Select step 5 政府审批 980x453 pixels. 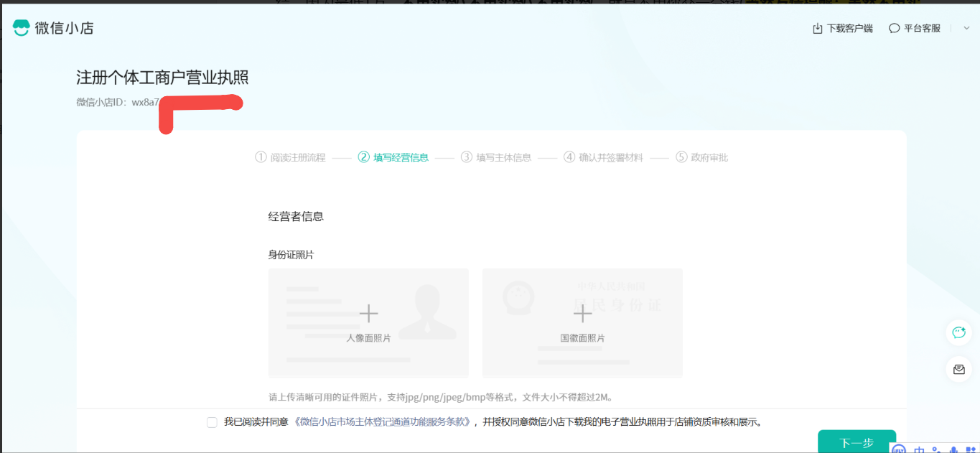coord(701,157)
